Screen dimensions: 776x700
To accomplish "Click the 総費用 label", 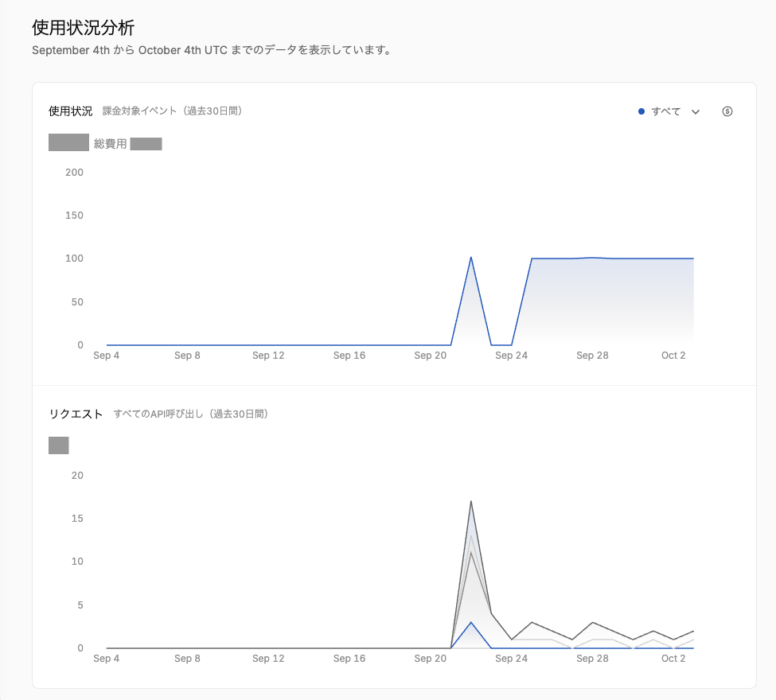I will coord(111,143).
